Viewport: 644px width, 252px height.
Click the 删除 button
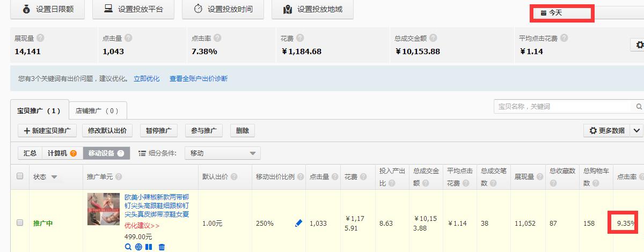[243, 130]
